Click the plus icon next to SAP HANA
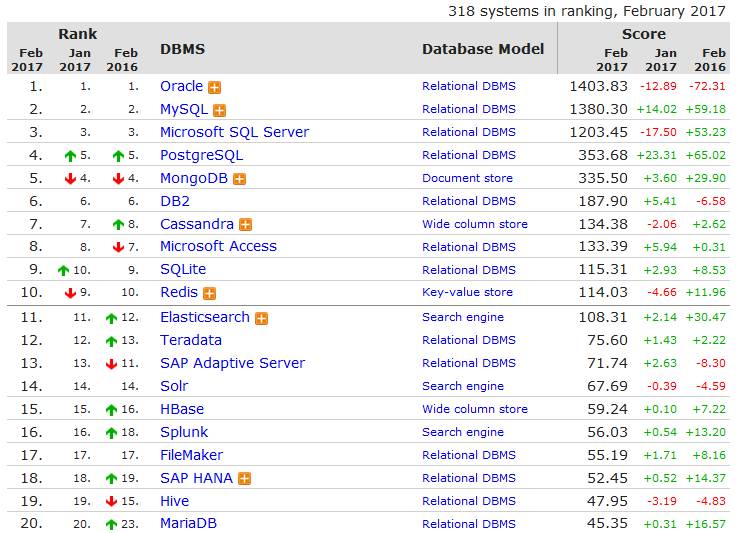The width and height of the screenshot is (738, 533). tap(245, 479)
